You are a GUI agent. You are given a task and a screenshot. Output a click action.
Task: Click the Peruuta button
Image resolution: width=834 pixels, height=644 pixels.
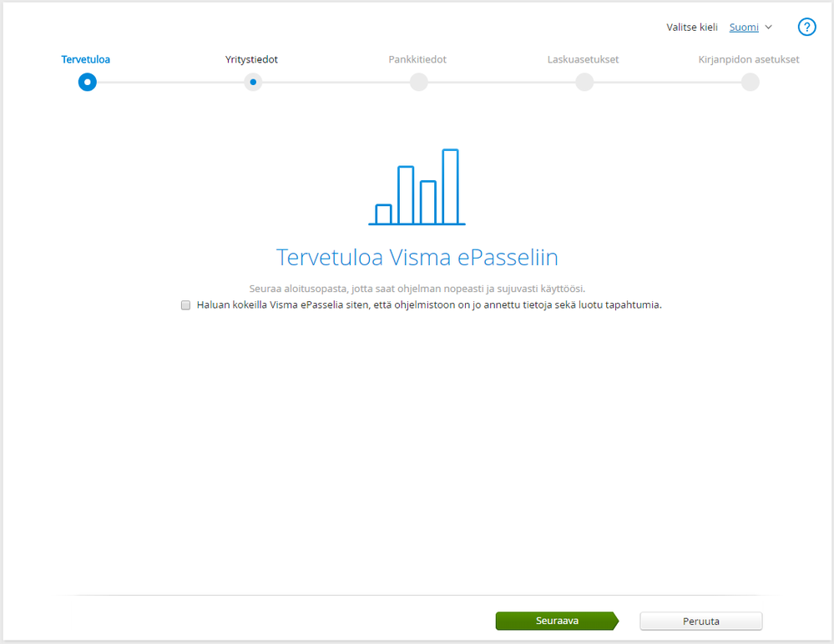tap(701, 621)
